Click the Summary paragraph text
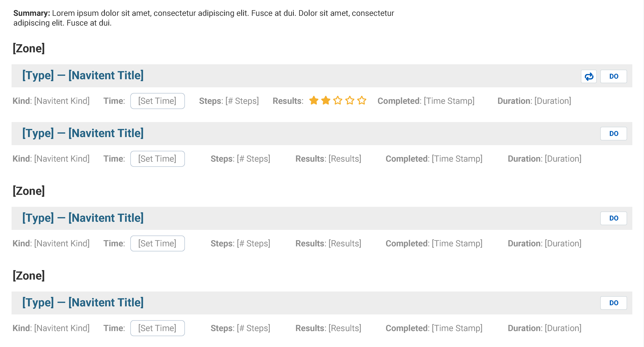Screen dimensions: 644x347 [x=203, y=18]
